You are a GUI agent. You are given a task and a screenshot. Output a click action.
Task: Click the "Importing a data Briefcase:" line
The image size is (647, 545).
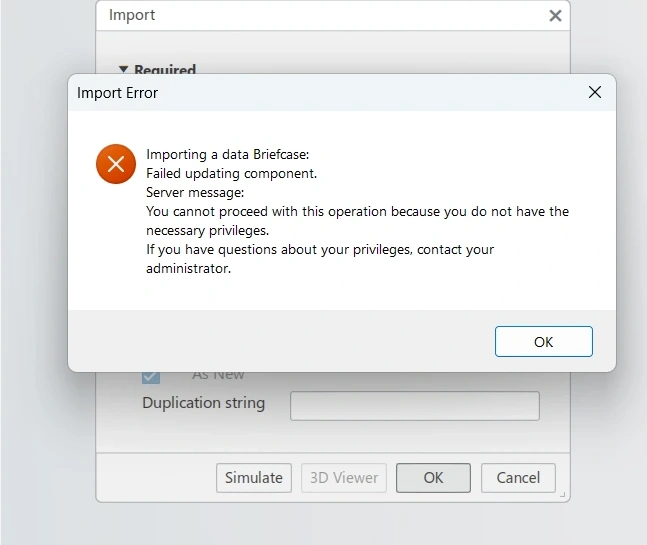pyautogui.click(x=228, y=154)
